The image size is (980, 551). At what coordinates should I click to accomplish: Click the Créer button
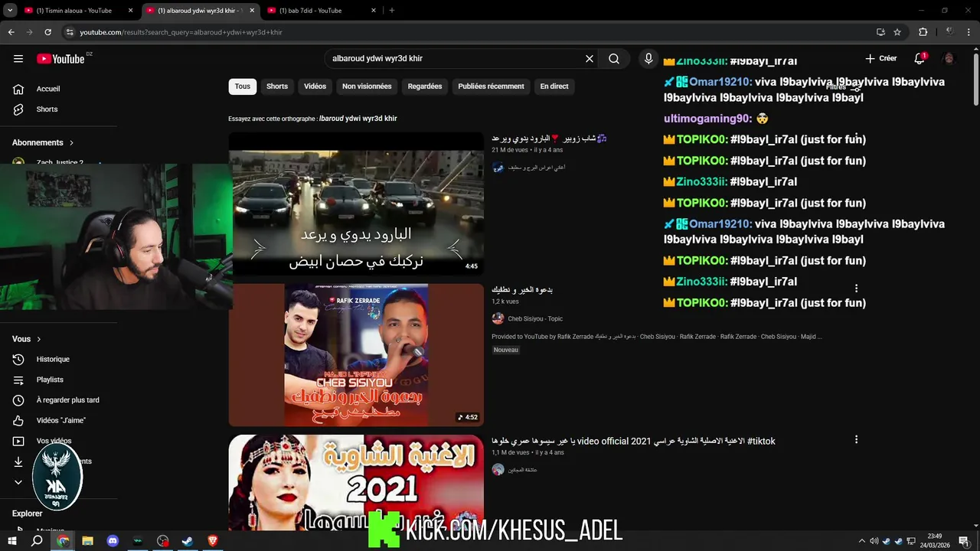(880, 59)
